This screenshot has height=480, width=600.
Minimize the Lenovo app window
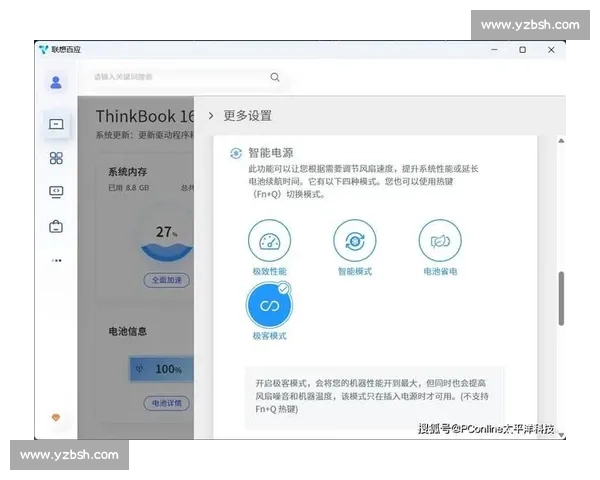coord(494,50)
